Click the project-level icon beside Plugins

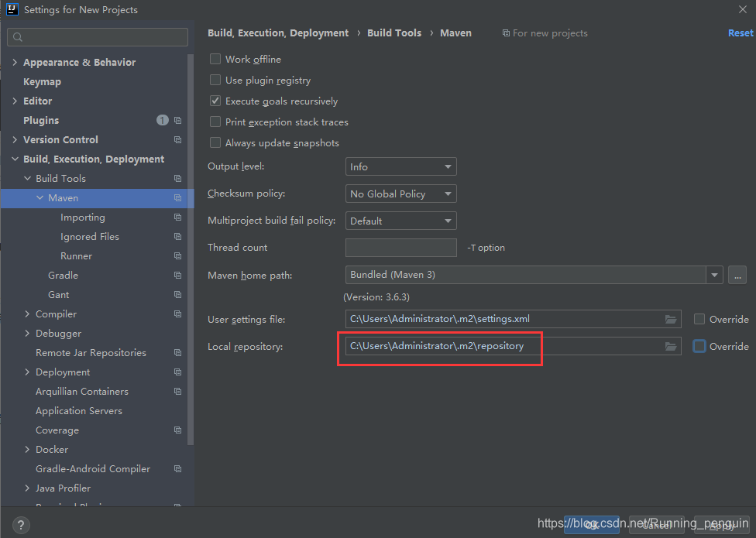(x=177, y=121)
